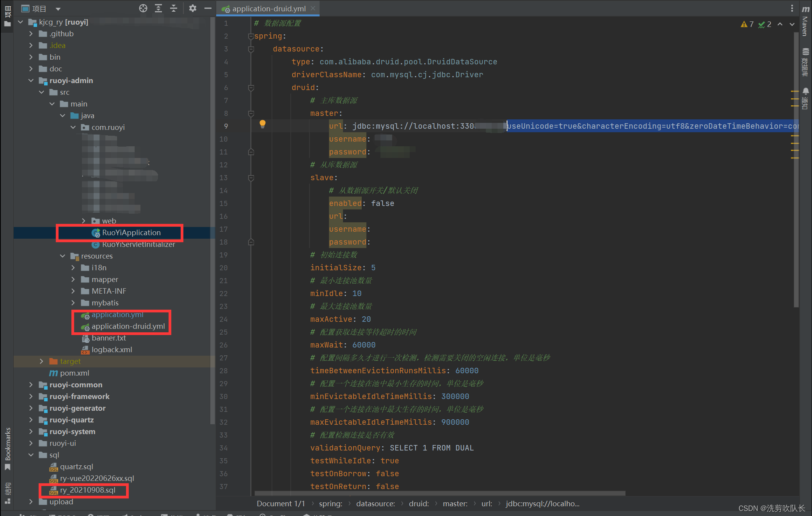Image resolution: width=812 pixels, height=516 pixels.
Task: Click fold toggle at datasource: line 3
Action: pyautogui.click(x=251, y=49)
